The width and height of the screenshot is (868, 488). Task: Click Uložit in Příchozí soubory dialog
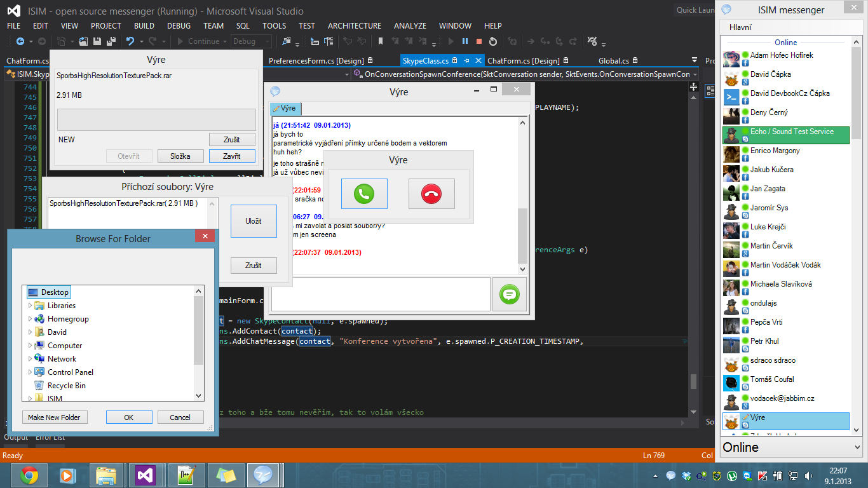[254, 221]
